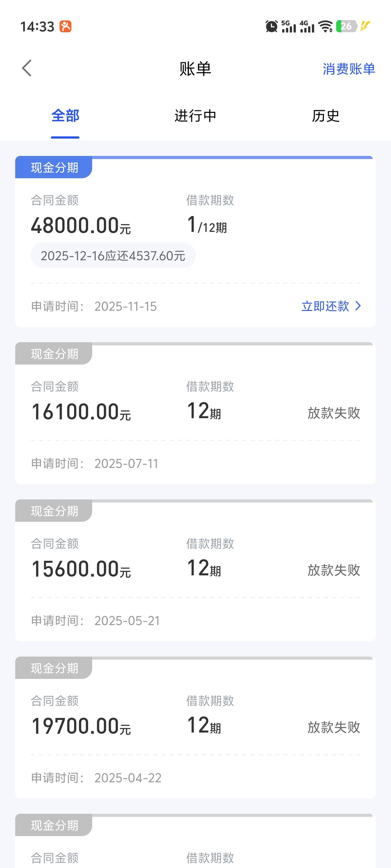Image resolution: width=391 pixels, height=868 pixels.
Task: Tap 立即还款 to repay now
Action: pos(325,306)
